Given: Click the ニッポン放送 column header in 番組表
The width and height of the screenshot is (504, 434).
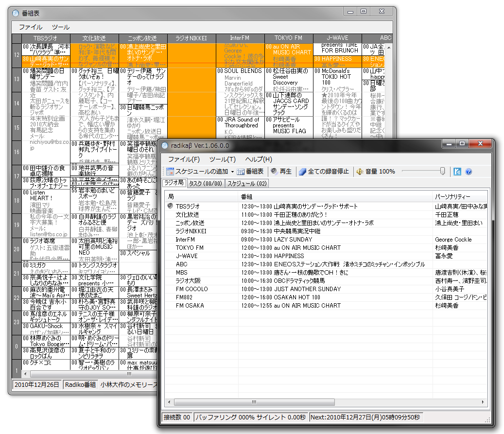Looking at the screenshot, I should [142, 38].
